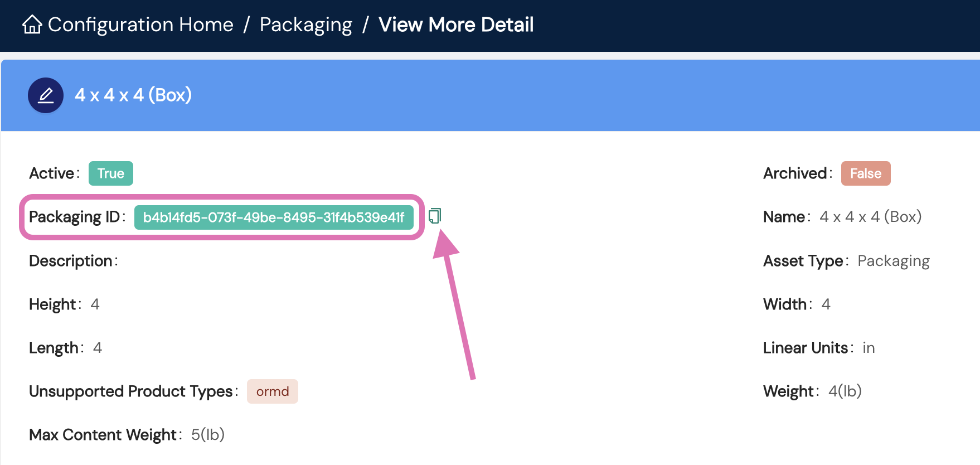This screenshot has height=465, width=980.
Task: Select the Linear Units value in
Action: [869, 347]
